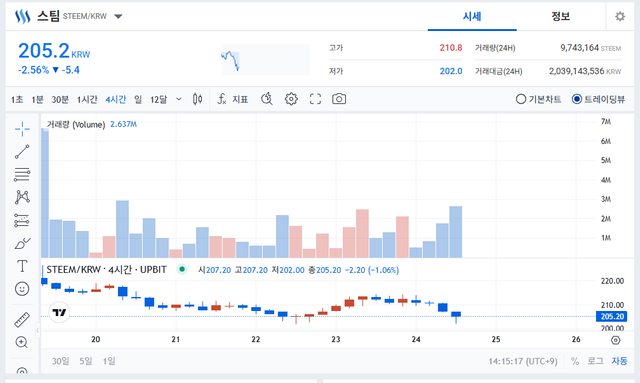This screenshot has width=640, height=383.
Task: Open the page settings gear at top right
Action: click(x=620, y=16)
